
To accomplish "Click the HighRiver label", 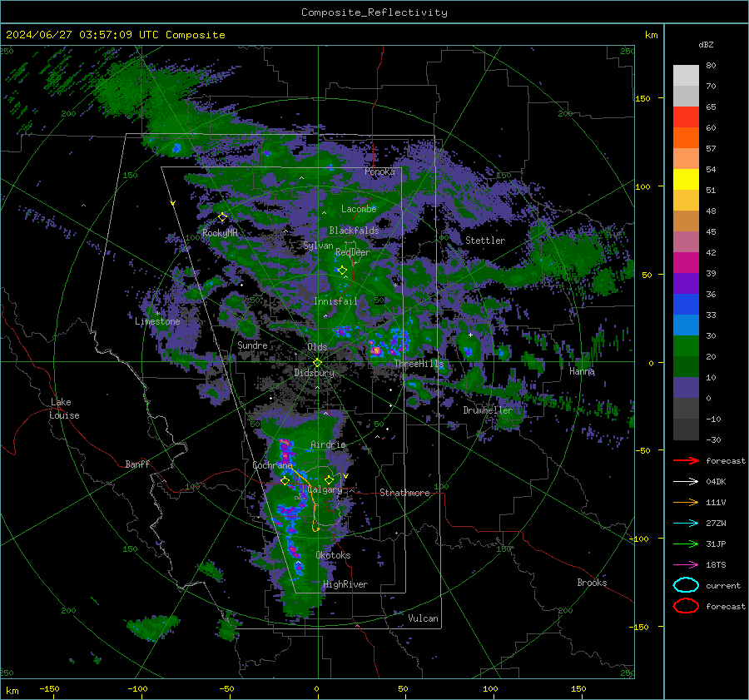I will click(x=345, y=584).
